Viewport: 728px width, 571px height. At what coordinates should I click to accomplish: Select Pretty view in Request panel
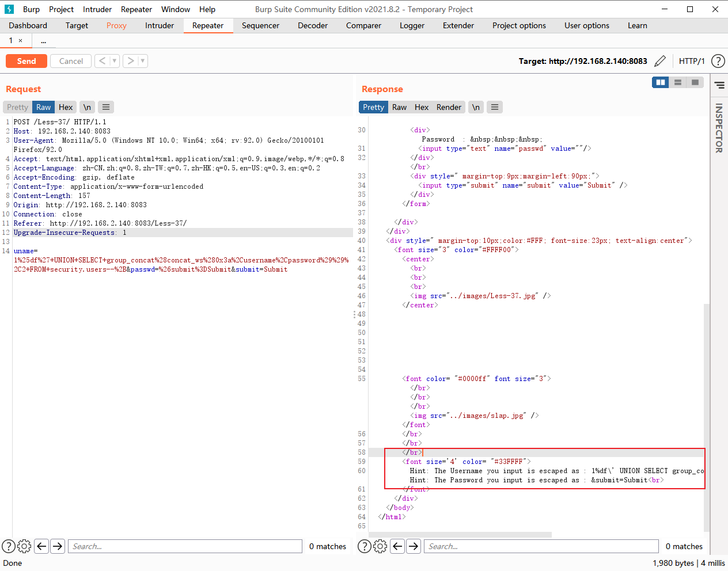tap(17, 107)
